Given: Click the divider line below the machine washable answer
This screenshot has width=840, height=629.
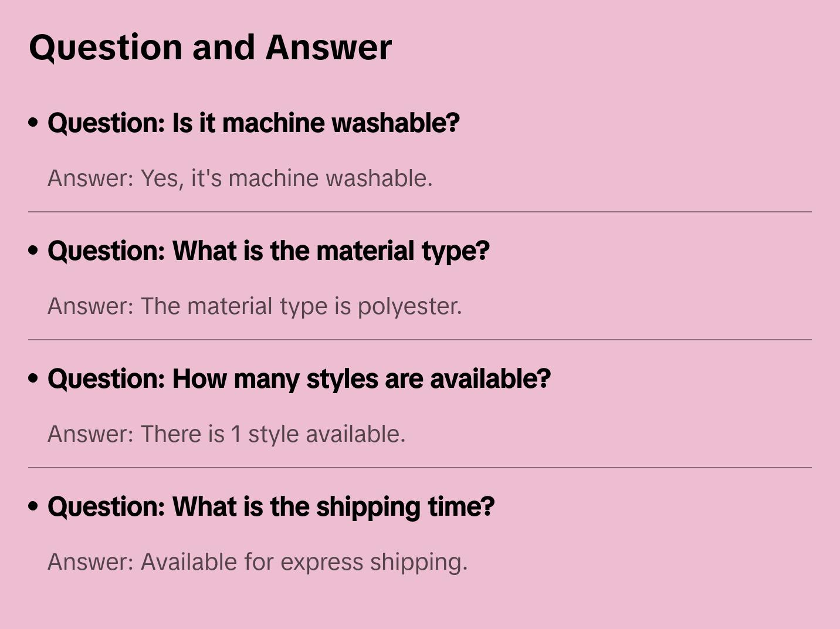Looking at the screenshot, I should coord(420,212).
